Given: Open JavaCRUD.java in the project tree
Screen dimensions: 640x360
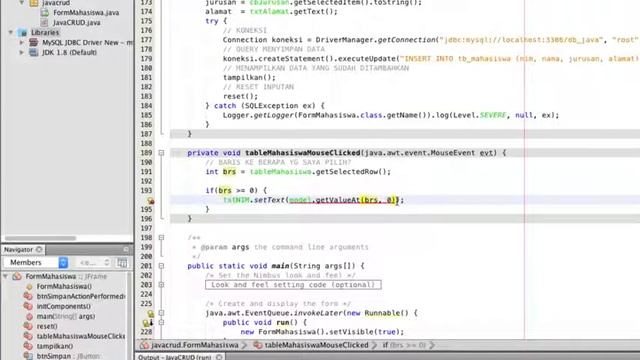Looking at the screenshot, I should click(x=76, y=22).
